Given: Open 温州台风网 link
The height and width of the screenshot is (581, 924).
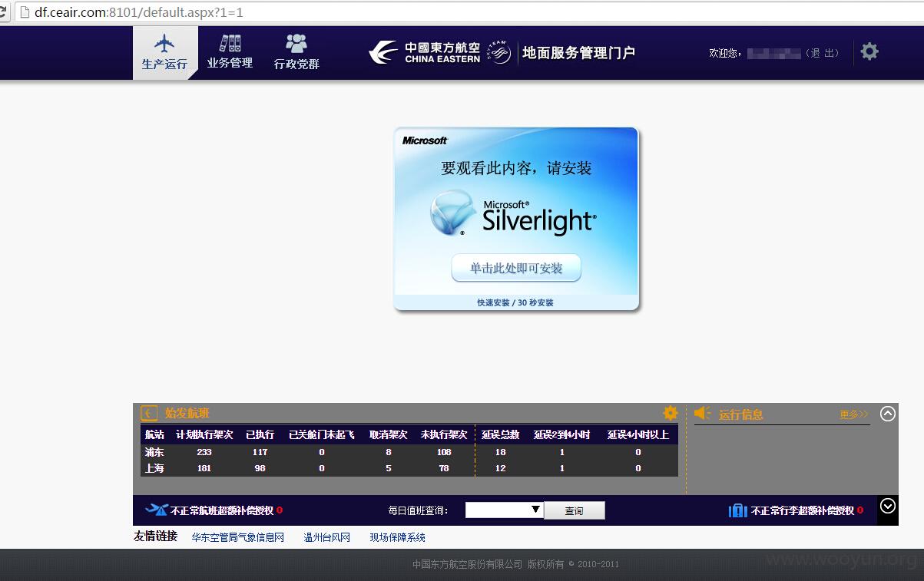Looking at the screenshot, I should point(327,537).
